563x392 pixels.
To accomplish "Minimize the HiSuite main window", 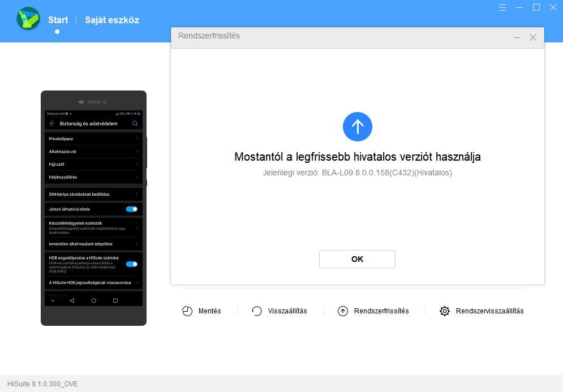I will tap(519, 7).
